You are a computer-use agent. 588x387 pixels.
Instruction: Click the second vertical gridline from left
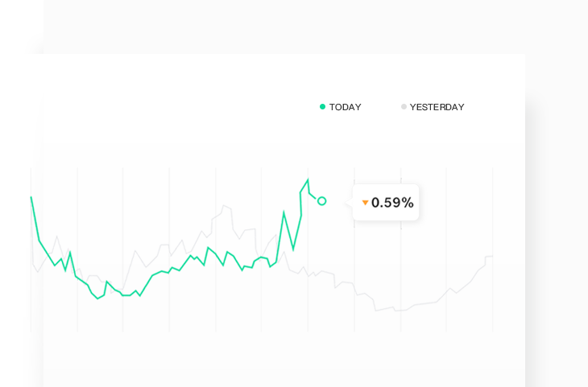click(x=77, y=249)
